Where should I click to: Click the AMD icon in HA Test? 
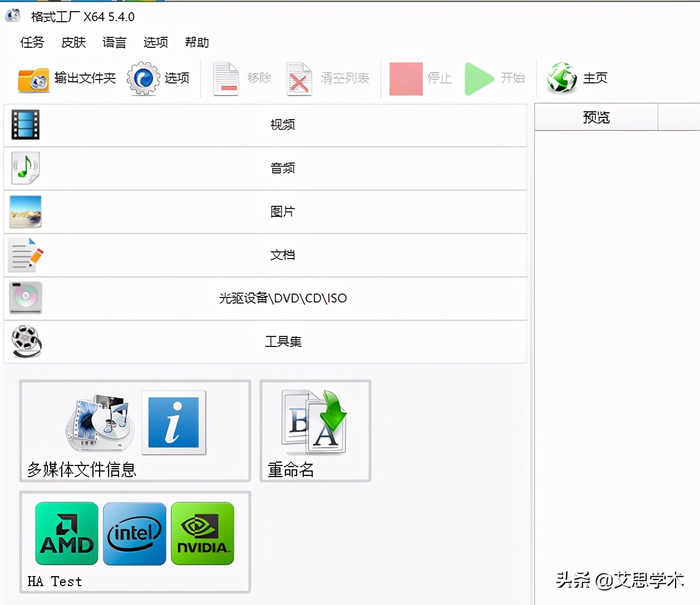66,533
